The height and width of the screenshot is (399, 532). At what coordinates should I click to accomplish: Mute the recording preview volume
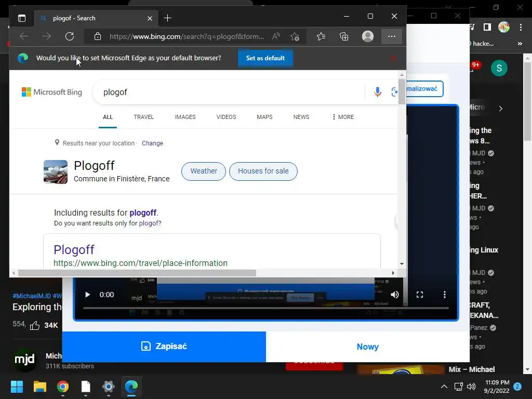click(x=395, y=295)
